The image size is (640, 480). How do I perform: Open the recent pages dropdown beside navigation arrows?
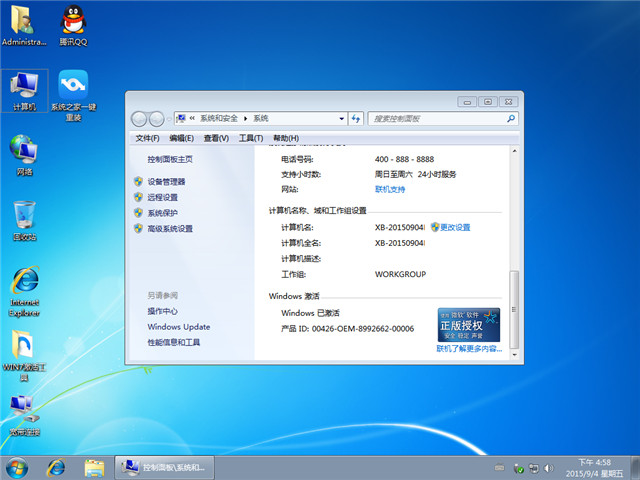(x=169, y=119)
